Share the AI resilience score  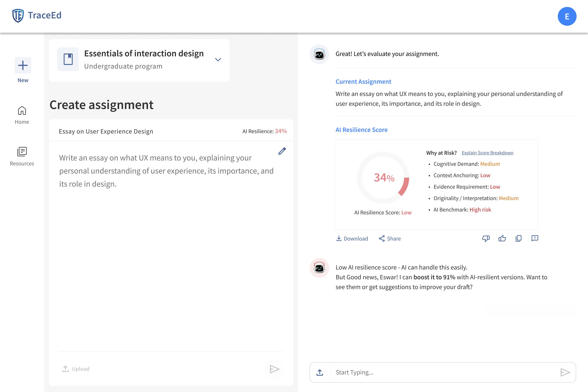pos(390,238)
